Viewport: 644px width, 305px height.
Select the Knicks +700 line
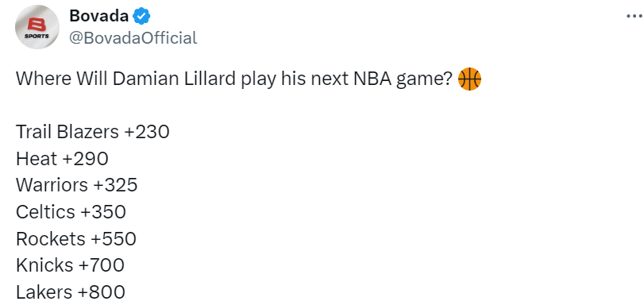click(x=70, y=265)
